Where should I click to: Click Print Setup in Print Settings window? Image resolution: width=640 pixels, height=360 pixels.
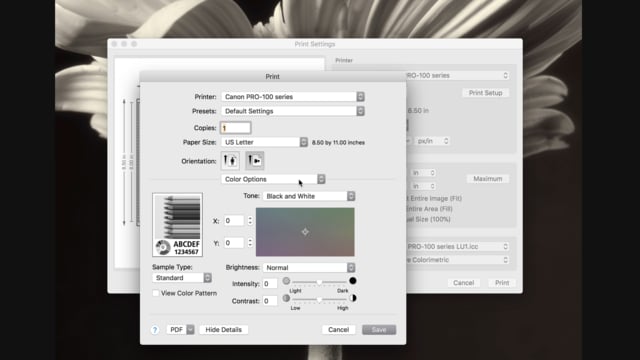(485, 93)
